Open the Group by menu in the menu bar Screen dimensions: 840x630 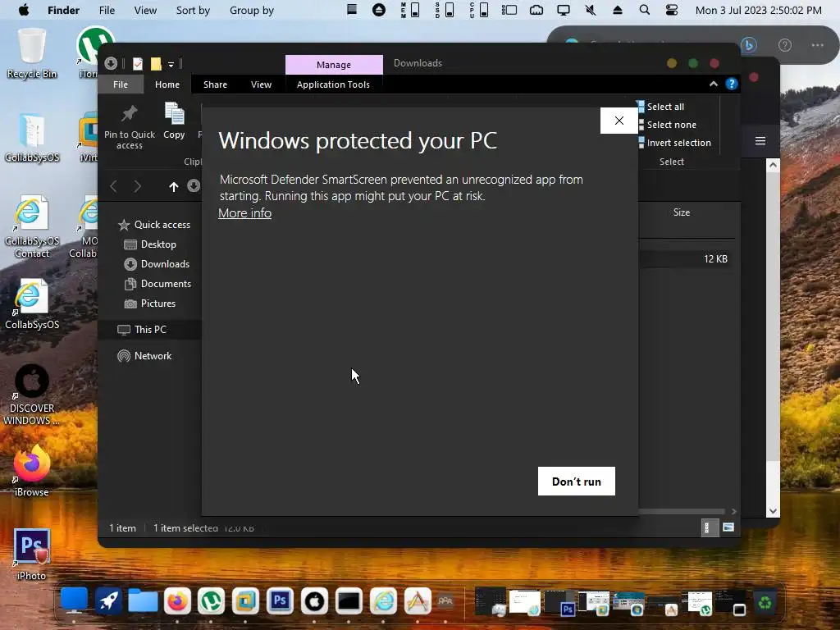pyautogui.click(x=252, y=10)
